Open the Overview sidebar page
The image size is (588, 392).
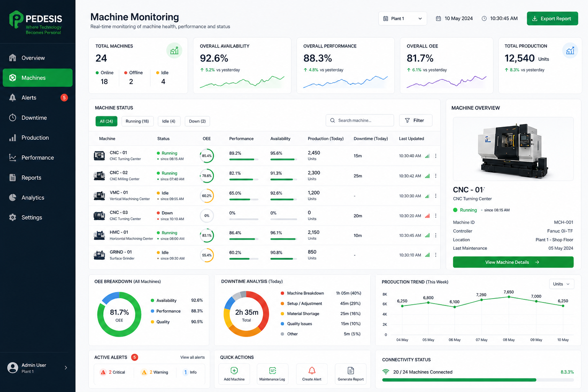pos(37,58)
